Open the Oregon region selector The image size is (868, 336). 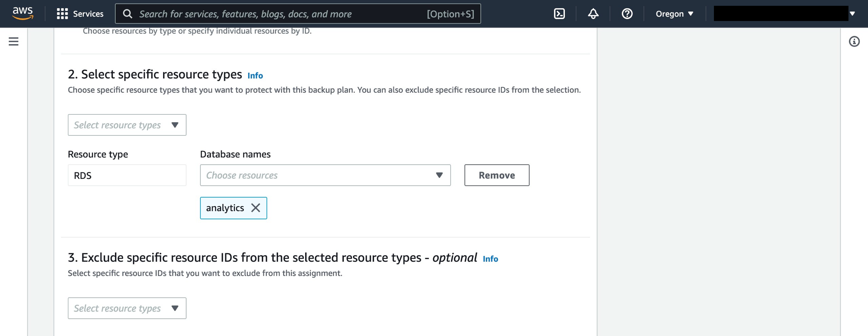[x=675, y=14]
